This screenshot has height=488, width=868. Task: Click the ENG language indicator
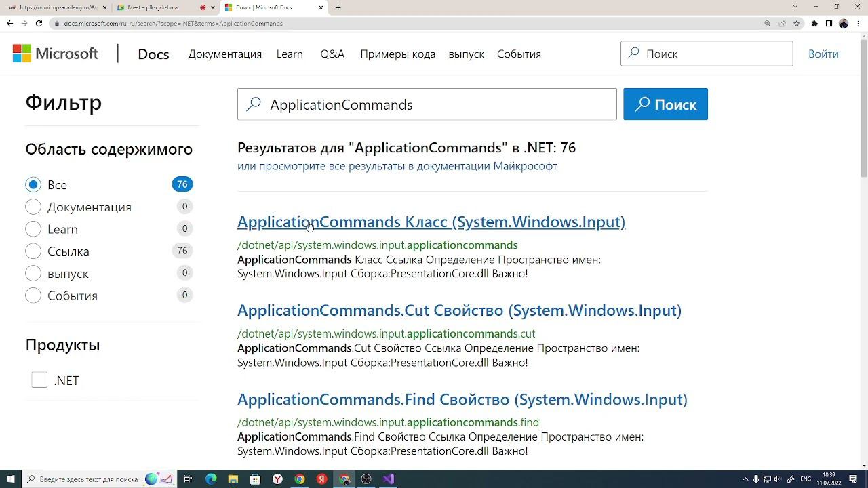pos(806,479)
